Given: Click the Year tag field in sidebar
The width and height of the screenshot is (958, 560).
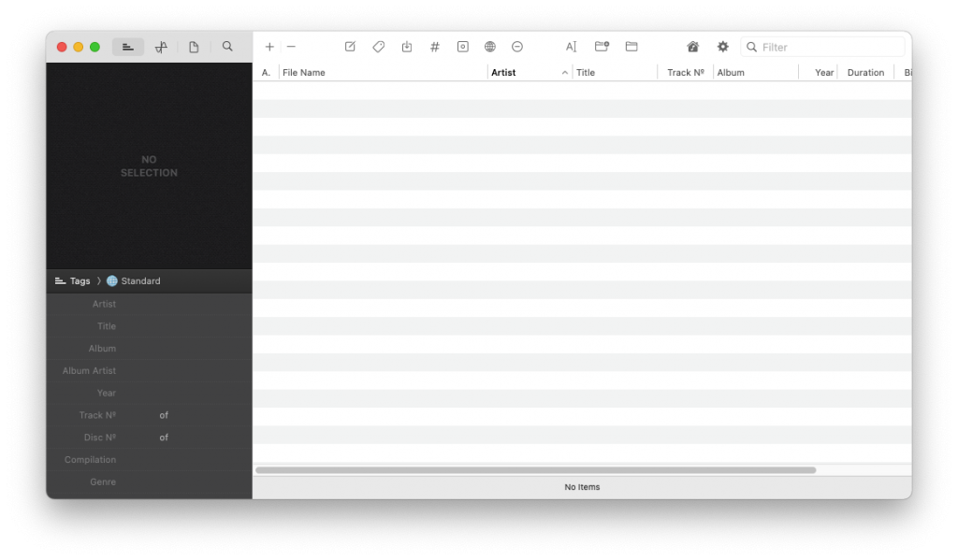Looking at the screenshot, I should coord(149,394).
